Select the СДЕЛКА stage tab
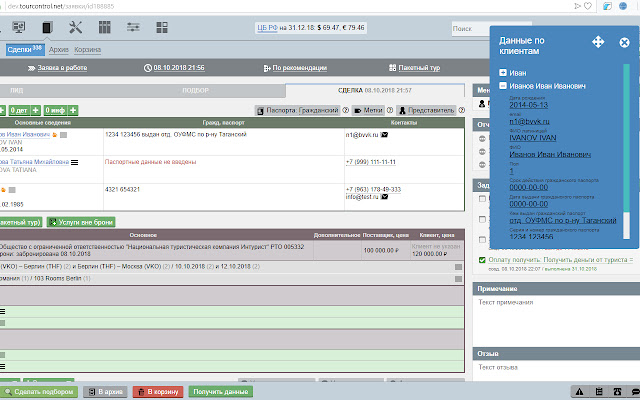This screenshot has width=640, height=400. tap(375, 90)
